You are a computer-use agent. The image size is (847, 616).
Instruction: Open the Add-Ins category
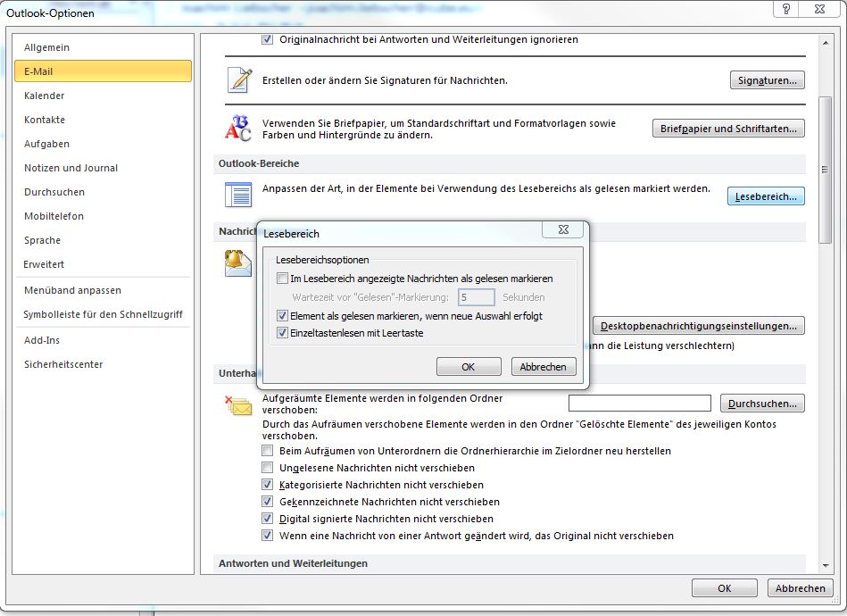(104, 340)
